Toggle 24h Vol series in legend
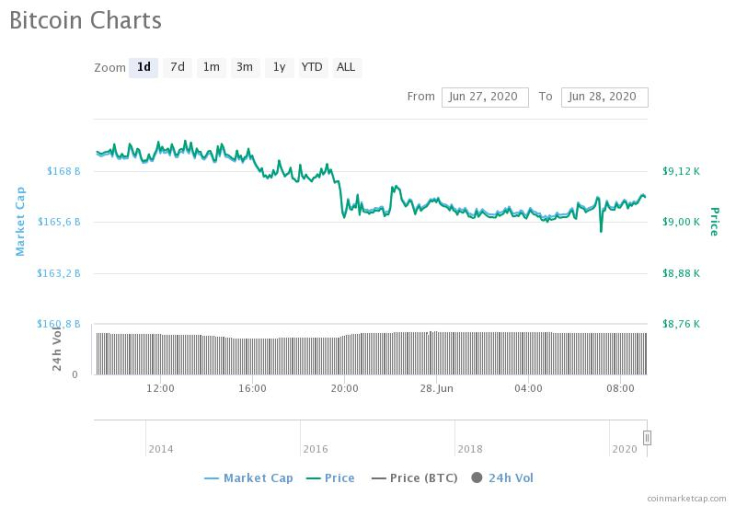Screen dimensions: 736x506 503,478
